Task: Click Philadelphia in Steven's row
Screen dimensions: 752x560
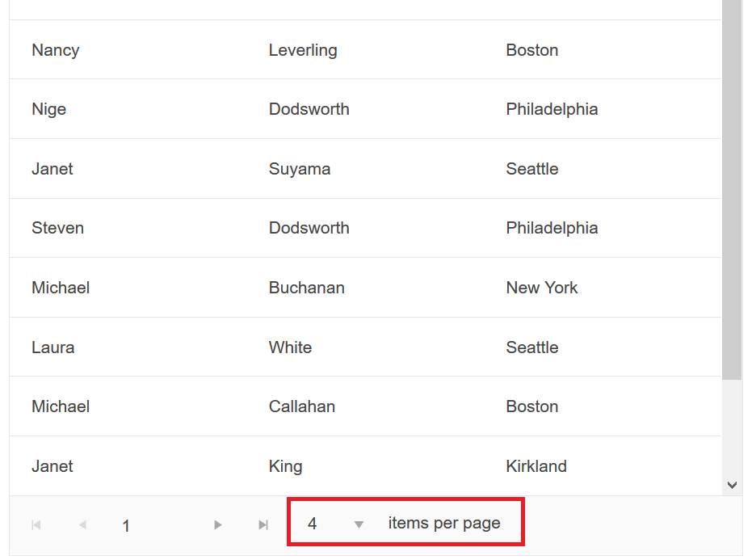Action: (552, 229)
